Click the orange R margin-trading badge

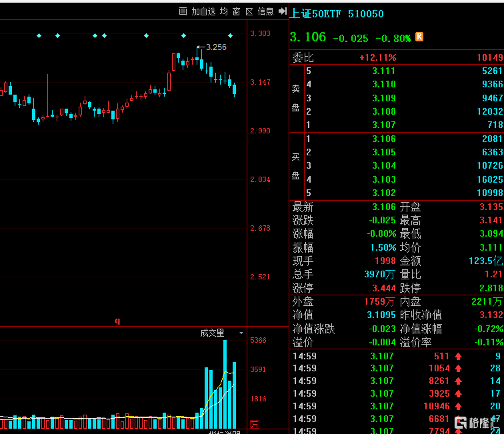click(x=419, y=37)
